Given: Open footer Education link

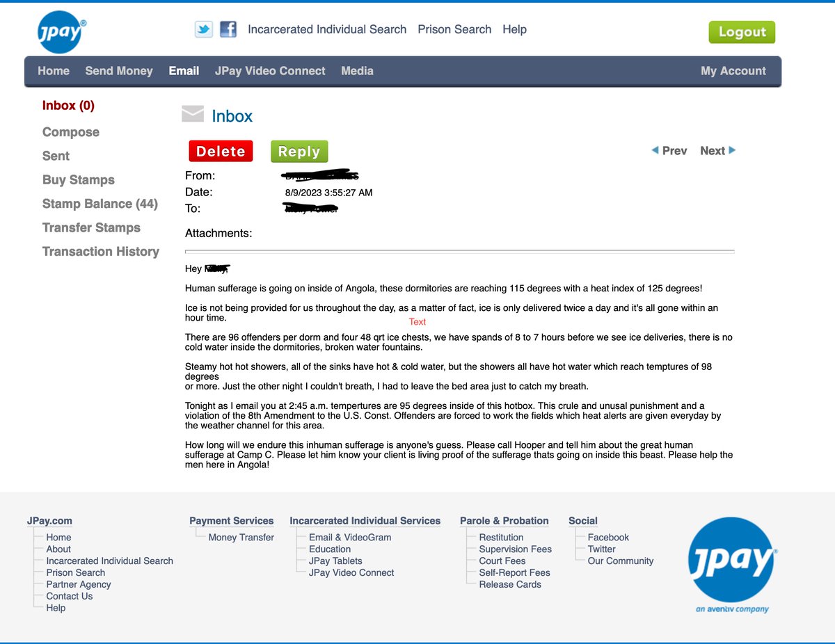Looking at the screenshot, I should click(330, 549).
